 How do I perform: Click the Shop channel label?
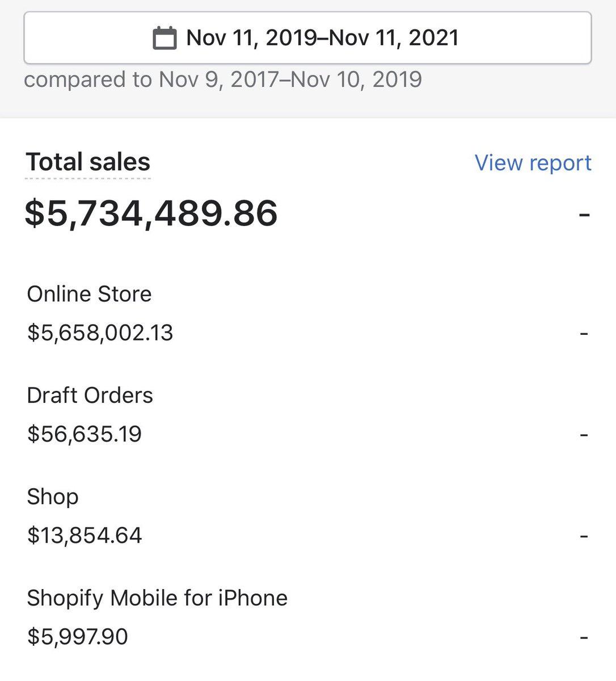coord(53,497)
